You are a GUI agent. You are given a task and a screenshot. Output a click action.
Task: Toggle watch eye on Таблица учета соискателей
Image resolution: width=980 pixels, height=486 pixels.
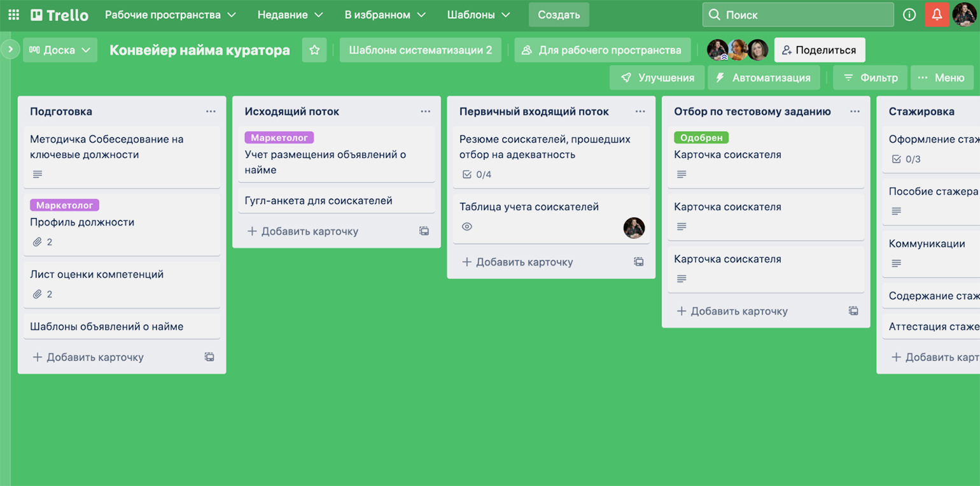point(467,227)
